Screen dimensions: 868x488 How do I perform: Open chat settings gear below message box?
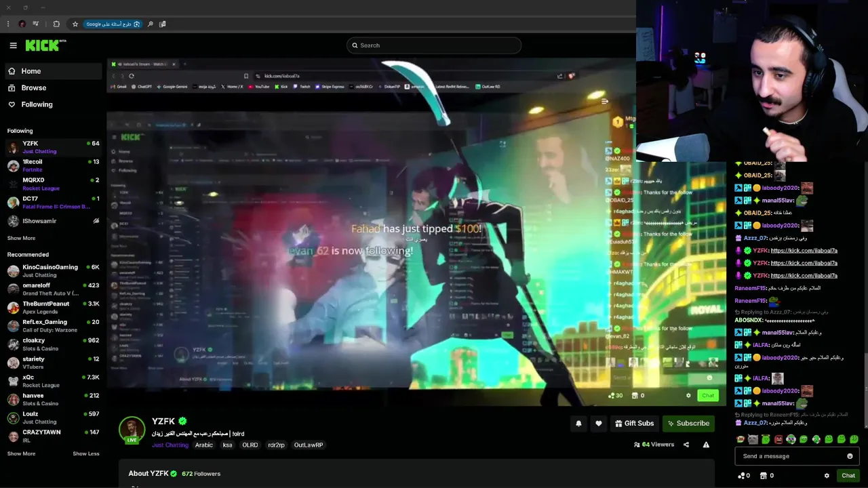pos(827,476)
